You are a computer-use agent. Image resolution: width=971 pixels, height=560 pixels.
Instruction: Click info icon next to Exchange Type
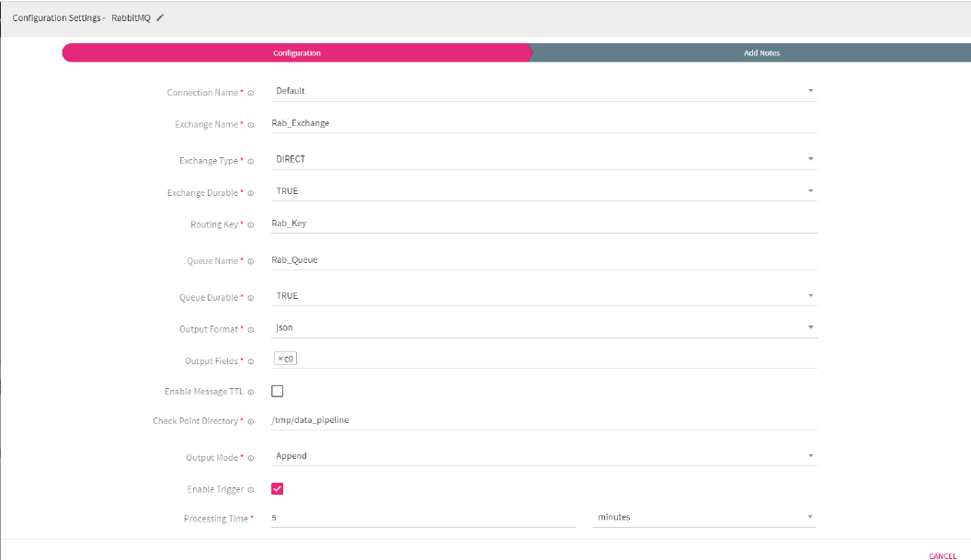coord(251,161)
